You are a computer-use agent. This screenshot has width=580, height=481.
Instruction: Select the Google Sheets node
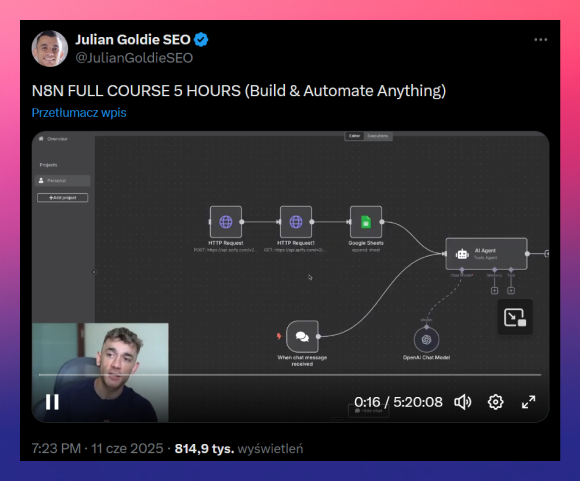point(366,222)
